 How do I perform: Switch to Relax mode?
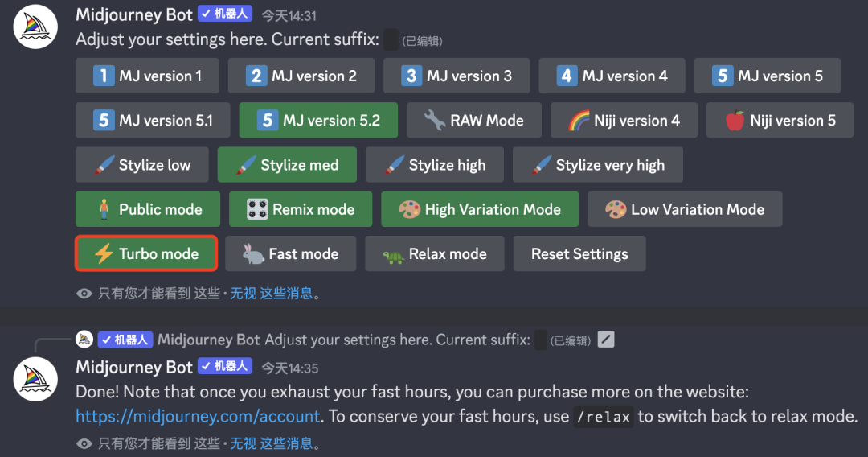point(435,253)
